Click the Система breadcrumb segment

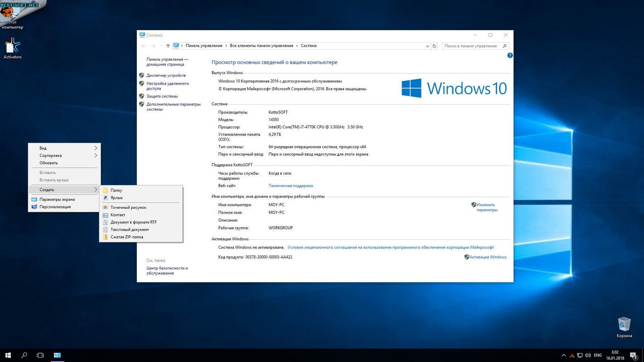[x=309, y=46]
